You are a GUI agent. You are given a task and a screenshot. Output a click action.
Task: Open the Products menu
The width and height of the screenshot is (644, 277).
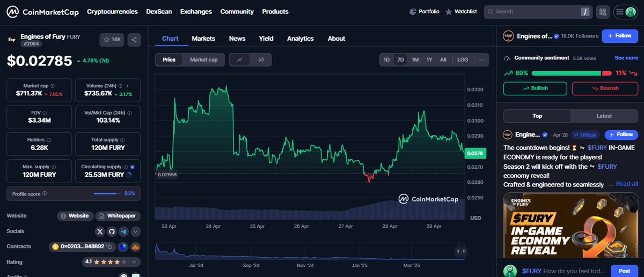pyautogui.click(x=275, y=11)
